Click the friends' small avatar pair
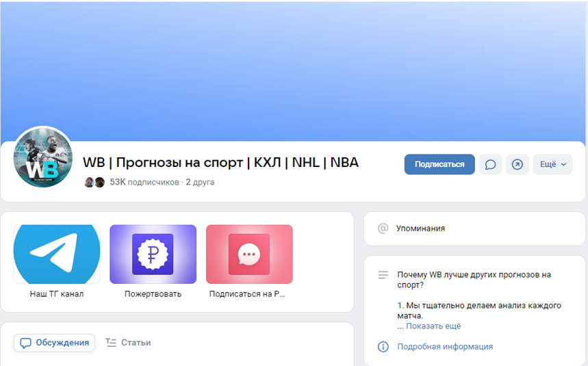Screen dimensions: 588x366 click(94, 183)
